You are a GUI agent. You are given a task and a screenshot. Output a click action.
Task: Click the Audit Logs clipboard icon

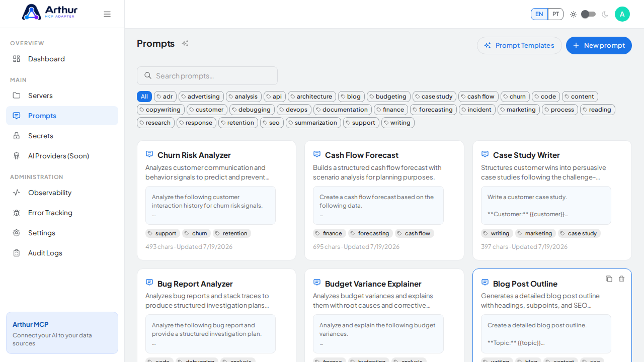pyautogui.click(x=17, y=253)
